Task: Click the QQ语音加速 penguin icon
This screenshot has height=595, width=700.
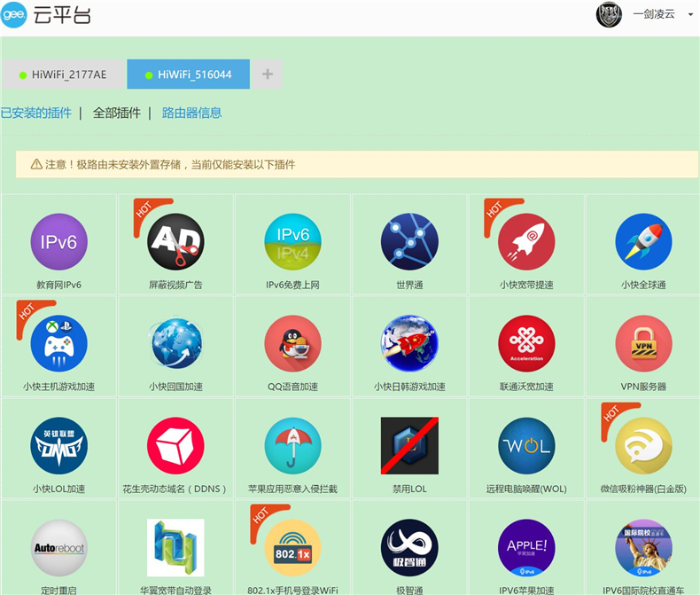Action: pos(293,343)
